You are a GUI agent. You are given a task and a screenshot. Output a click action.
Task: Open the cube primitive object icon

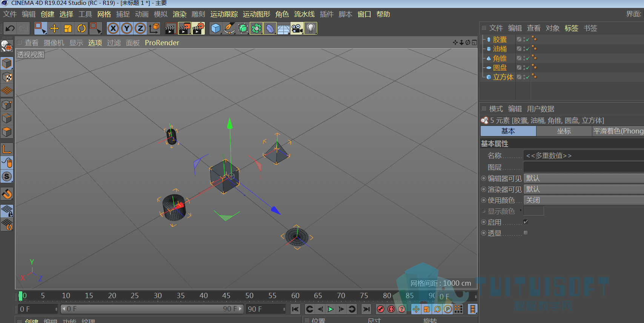(216, 28)
